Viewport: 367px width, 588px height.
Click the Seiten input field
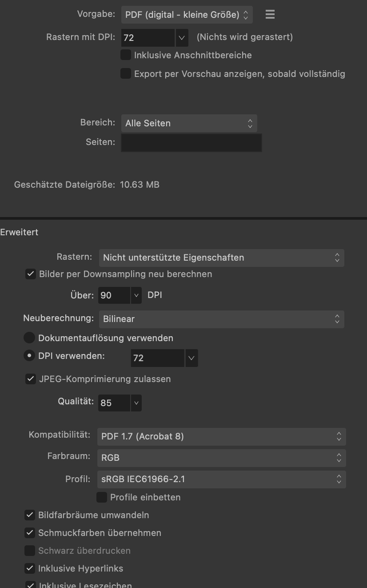pyautogui.click(x=191, y=143)
